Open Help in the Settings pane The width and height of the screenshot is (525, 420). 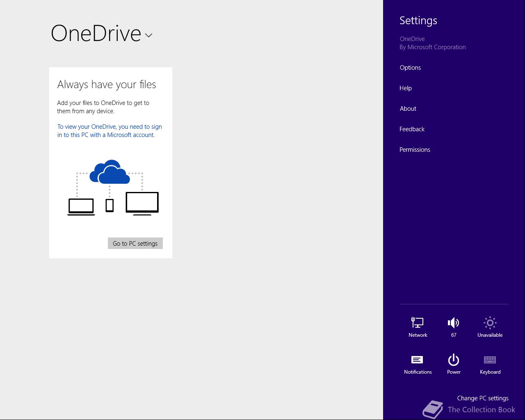(x=406, y=88)
